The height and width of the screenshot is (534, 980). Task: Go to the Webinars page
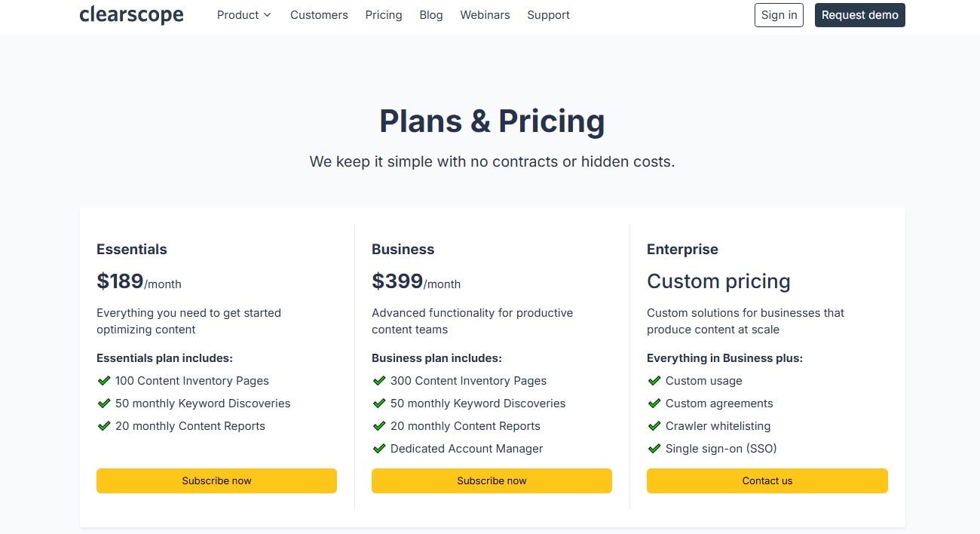point(485,14)
